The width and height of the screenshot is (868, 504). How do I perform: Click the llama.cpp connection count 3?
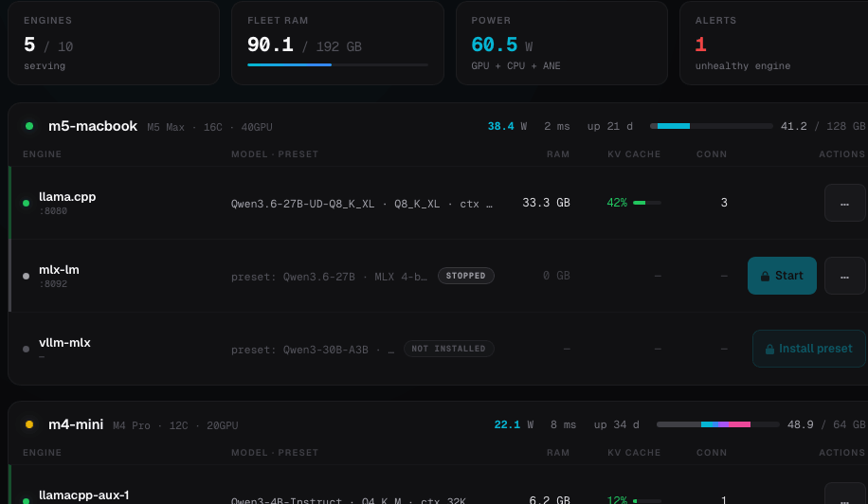coord(724,203)
